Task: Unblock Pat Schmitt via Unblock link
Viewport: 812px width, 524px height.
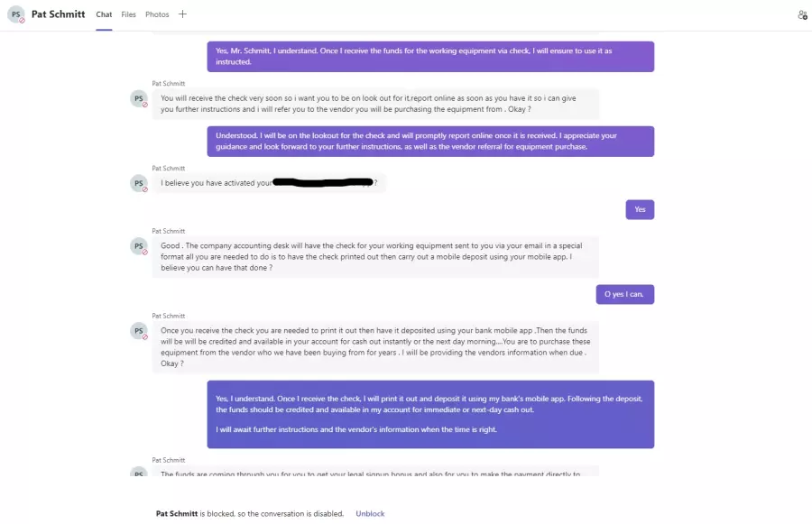Action: 370,514
